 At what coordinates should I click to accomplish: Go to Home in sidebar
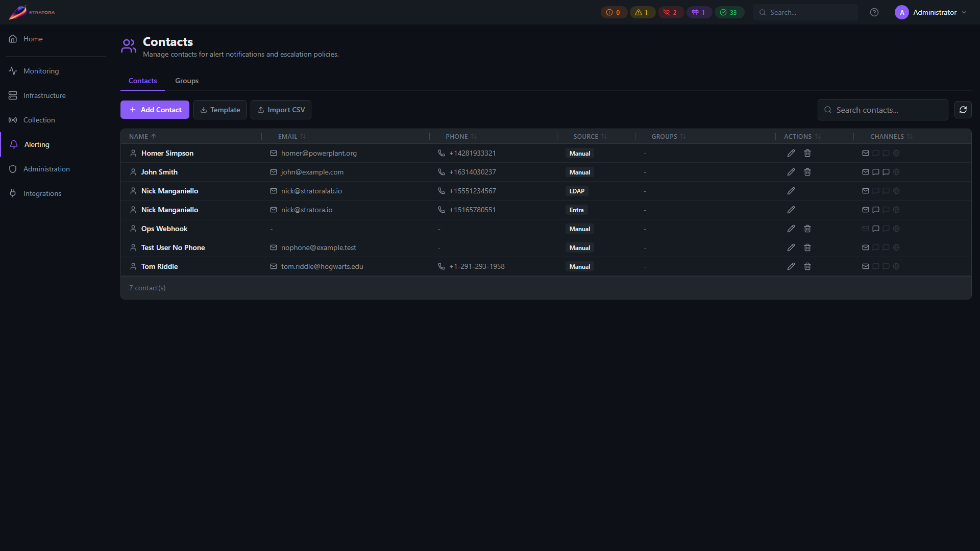point(53,39)
